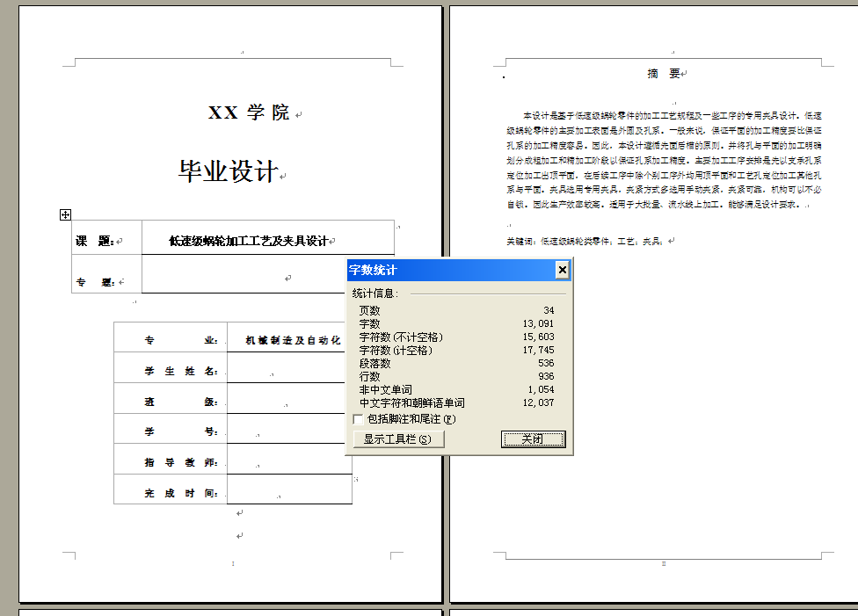Image resolution: width=858 pixels, height=616 pixels.
Task: Click the 段落数 value 536
Action: click(x=546, y=363)
